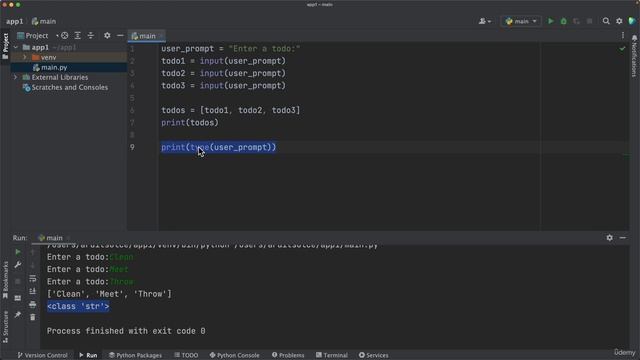This screenshot has width=640, height=360.
Task: Open the TODO tool window
Action: pos(186,355)
